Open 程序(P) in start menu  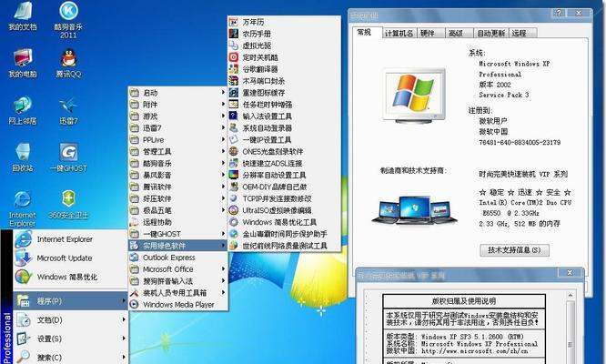point(70,300)
